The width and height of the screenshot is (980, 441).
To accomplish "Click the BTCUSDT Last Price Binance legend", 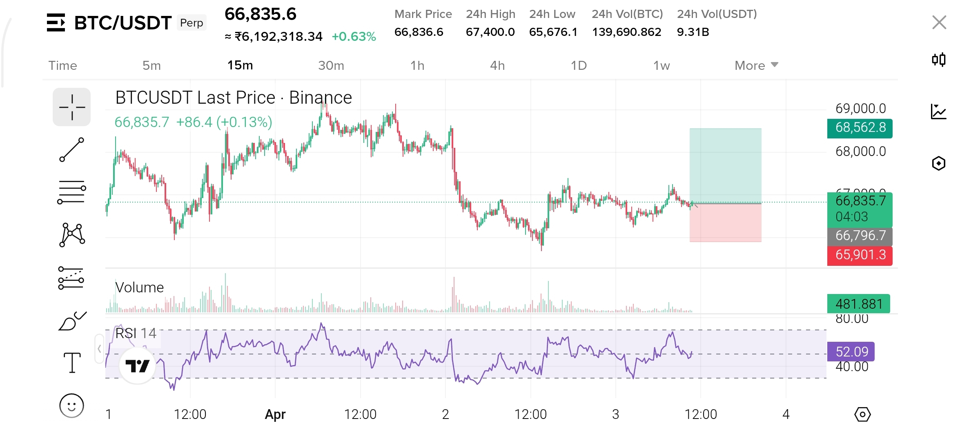I will pyautogui.click(x=234, y=98).
